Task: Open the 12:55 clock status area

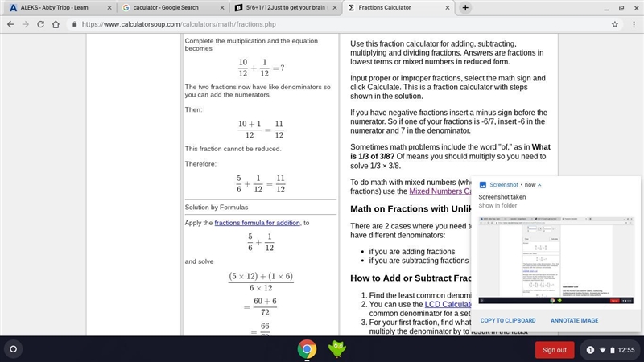Action: (626, 350)
